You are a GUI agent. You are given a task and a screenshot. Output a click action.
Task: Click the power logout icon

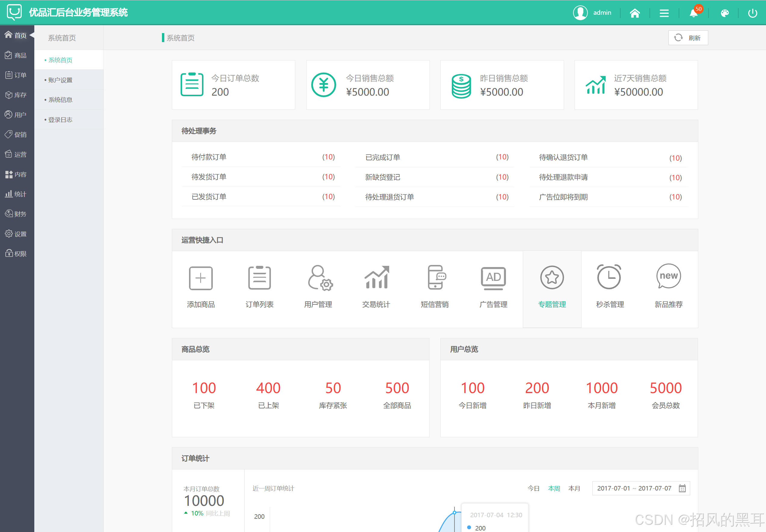(753, 13)
